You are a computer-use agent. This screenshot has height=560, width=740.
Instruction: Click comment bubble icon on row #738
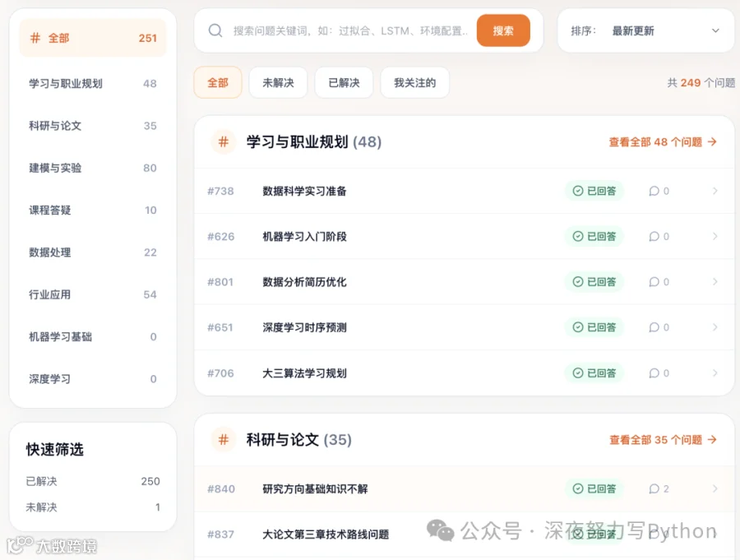(654, 191)
